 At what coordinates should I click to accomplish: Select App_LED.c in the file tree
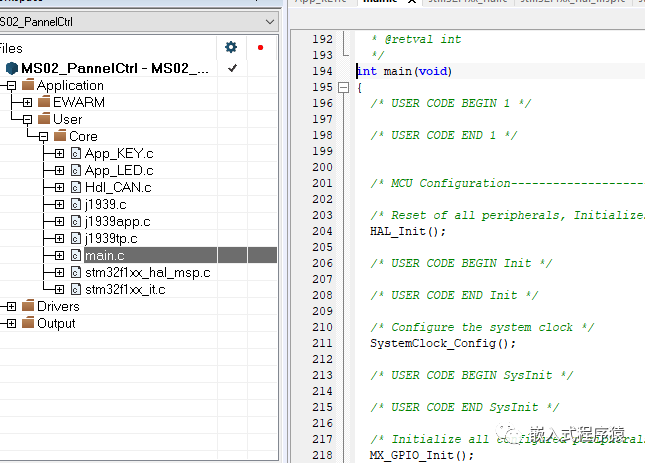pos(119,170)
